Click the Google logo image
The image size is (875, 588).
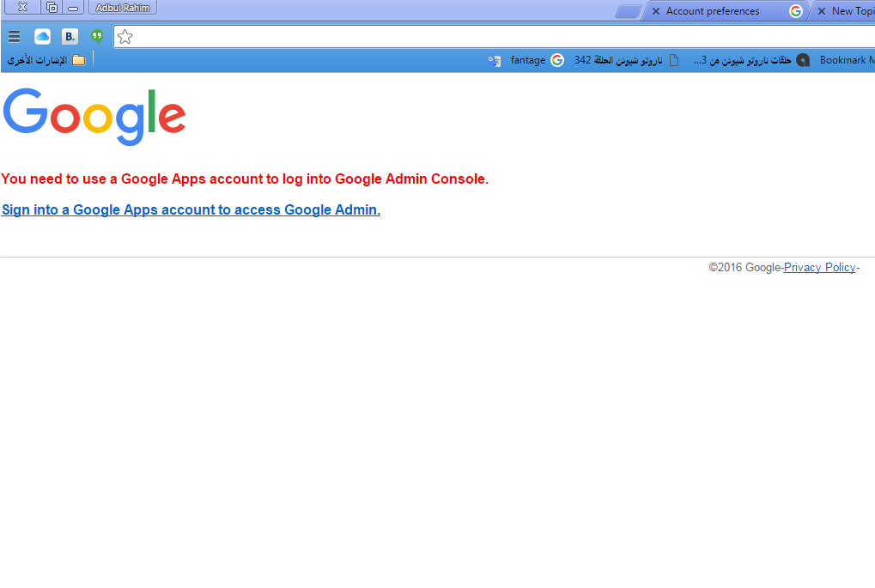[94, 117]
